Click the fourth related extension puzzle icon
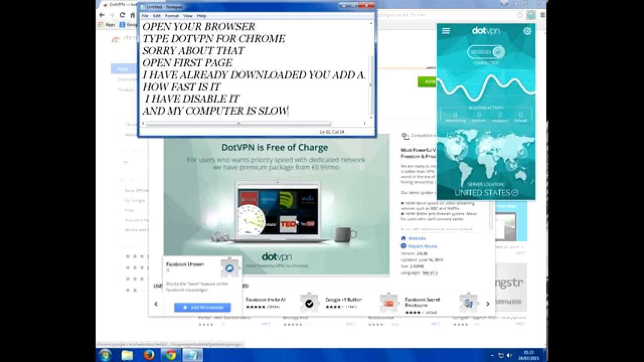 pyautogui.click(x=468, y=303)
